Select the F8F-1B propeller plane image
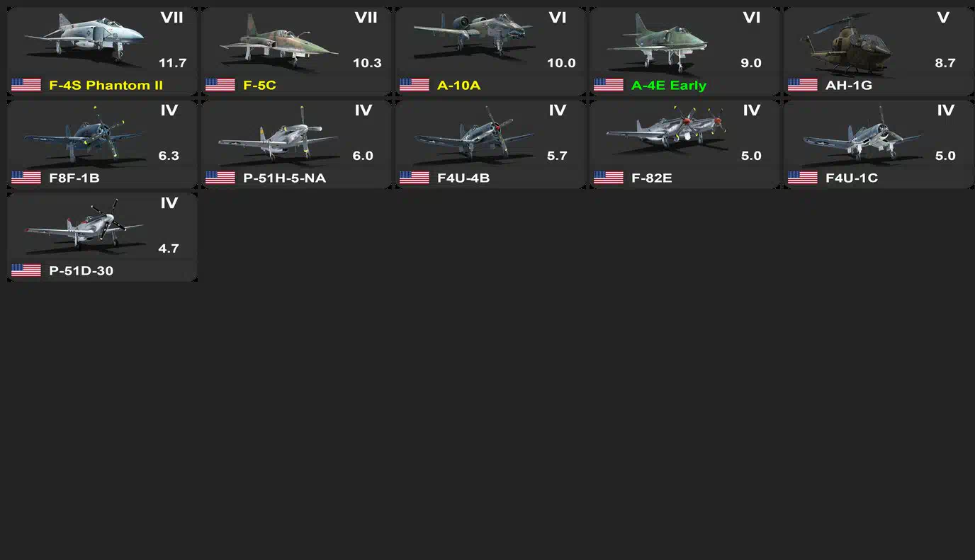 coord(84,135)
